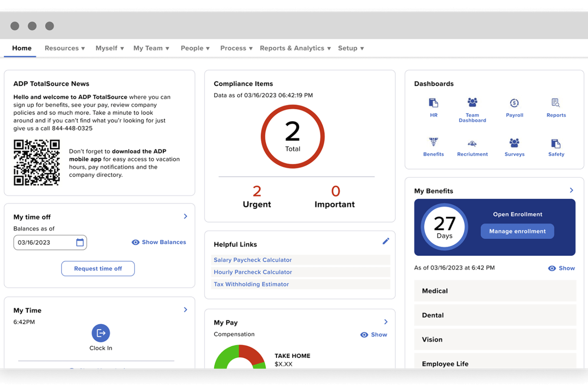Open the Safety dashboard icon
Screen dimensions: 588x392
point(556,143)
